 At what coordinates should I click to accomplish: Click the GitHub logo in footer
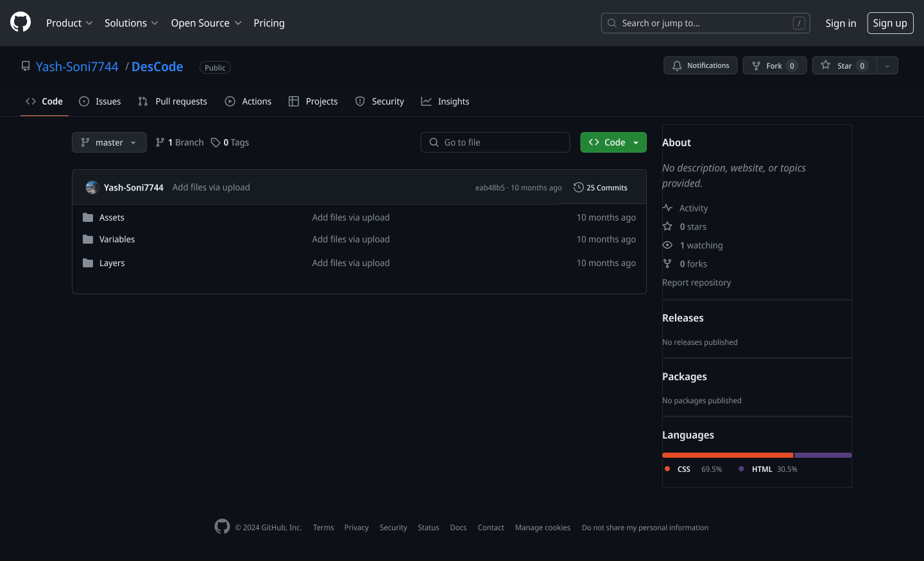(222, 526)
